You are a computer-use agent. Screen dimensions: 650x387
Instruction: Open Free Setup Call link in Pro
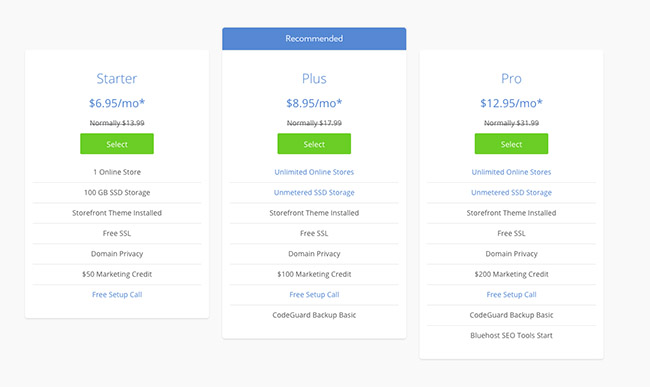click(511, 295)
